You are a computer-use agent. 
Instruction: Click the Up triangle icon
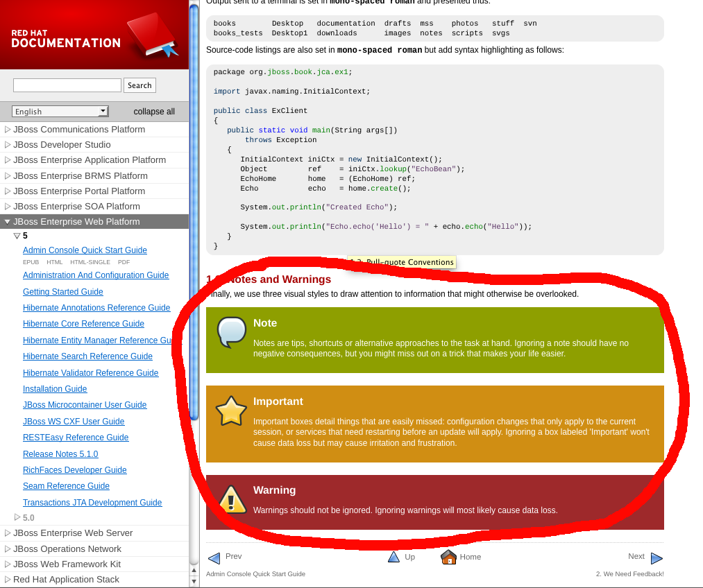point(393,557)
